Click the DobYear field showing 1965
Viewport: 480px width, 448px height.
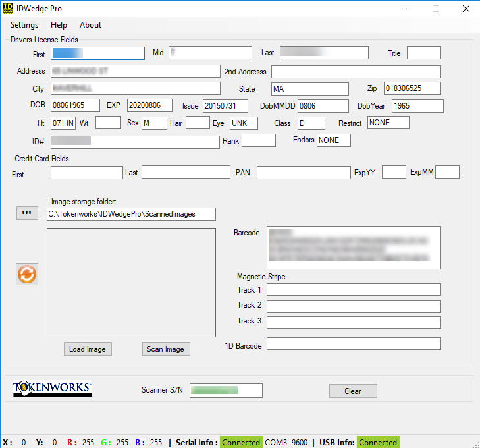[417, 106]
